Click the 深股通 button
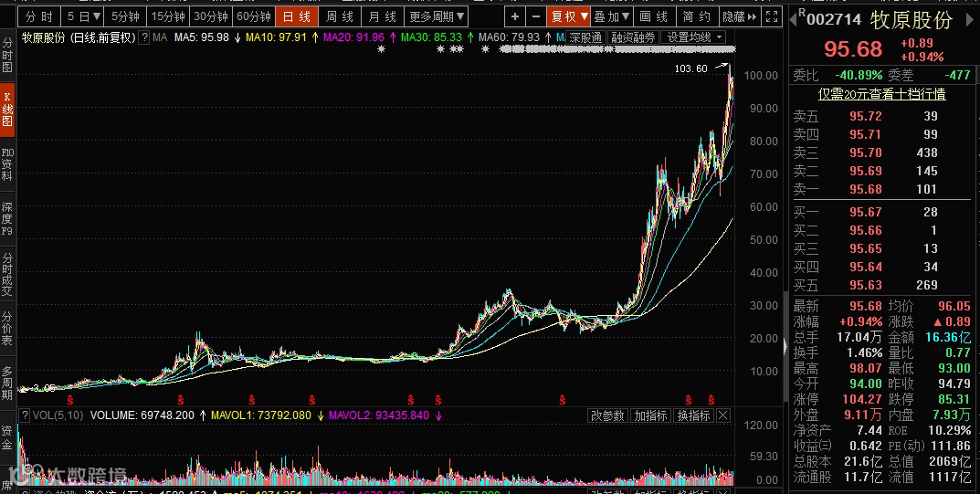This screenshot has width=980, height=494. pos(585,37)
